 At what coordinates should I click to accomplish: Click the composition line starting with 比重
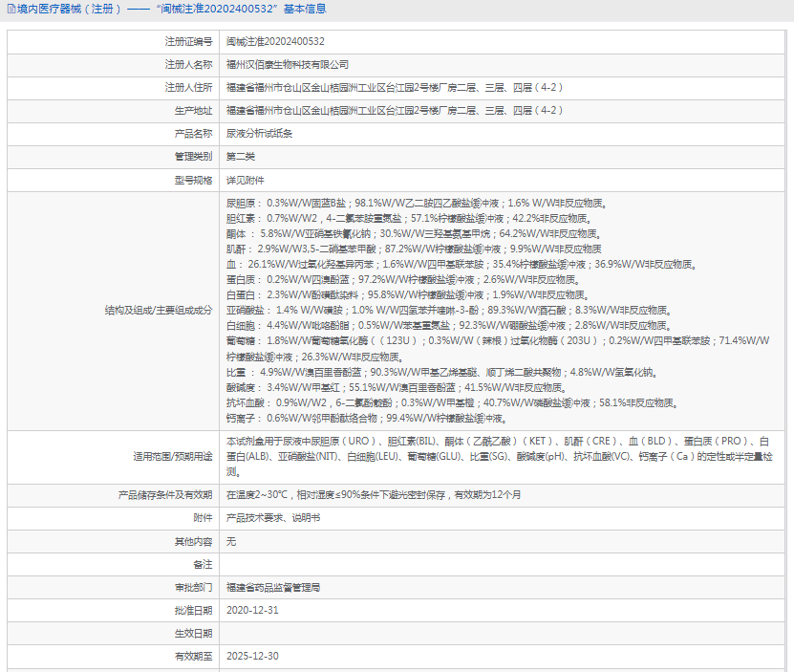pyautogui.click(x=441, y=373)
